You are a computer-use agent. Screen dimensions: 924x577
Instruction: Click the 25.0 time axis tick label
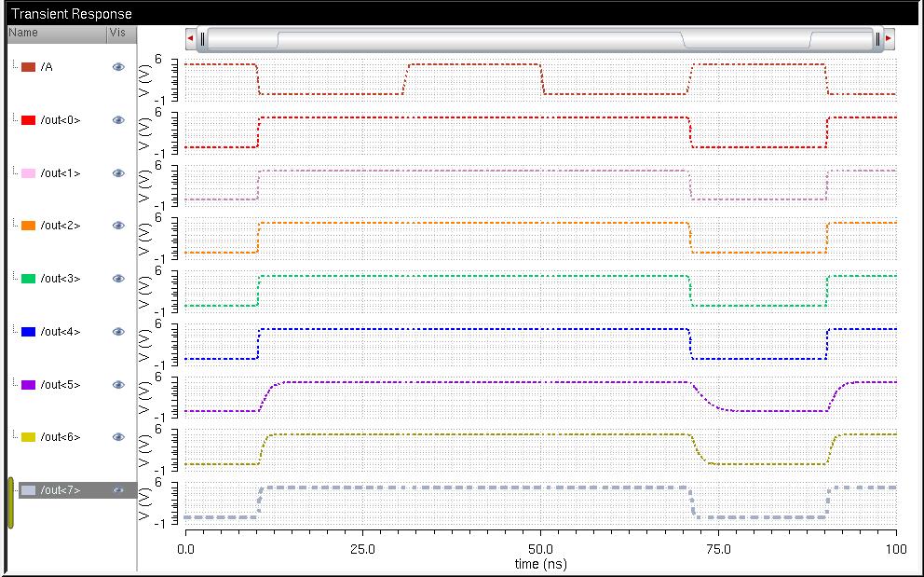[362, 549]
